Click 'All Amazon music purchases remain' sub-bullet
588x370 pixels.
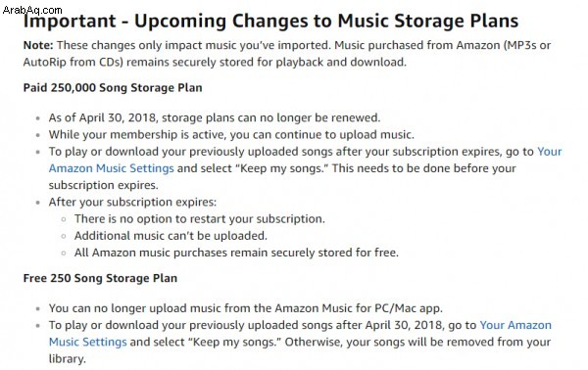click(236, 253)
